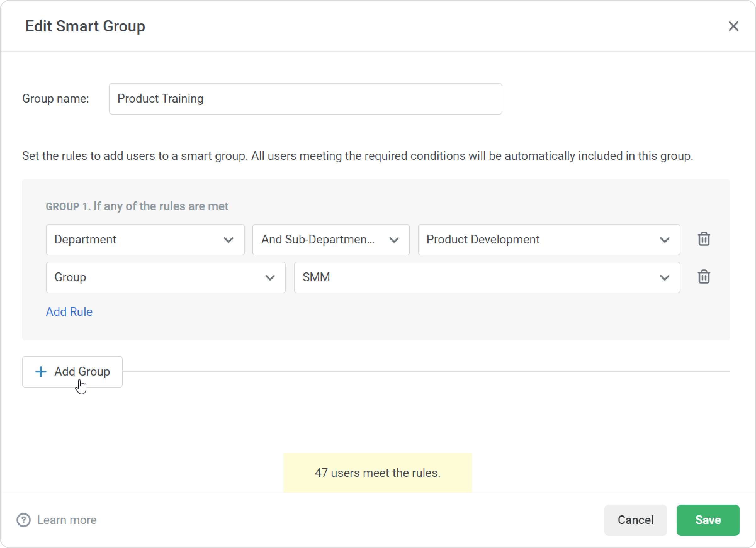Click the Add Rule link
This screenshot has height=548, width=756.
coord(69,312)
